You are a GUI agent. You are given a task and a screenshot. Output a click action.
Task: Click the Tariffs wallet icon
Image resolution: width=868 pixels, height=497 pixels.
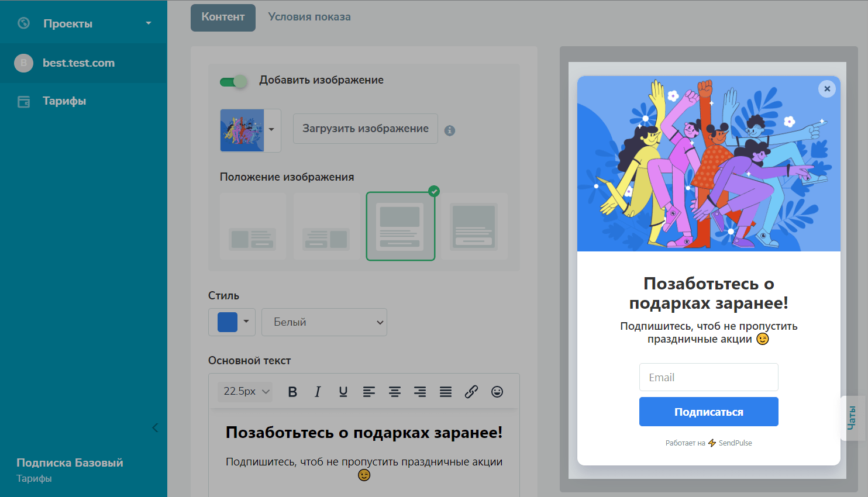click(23, 101)
